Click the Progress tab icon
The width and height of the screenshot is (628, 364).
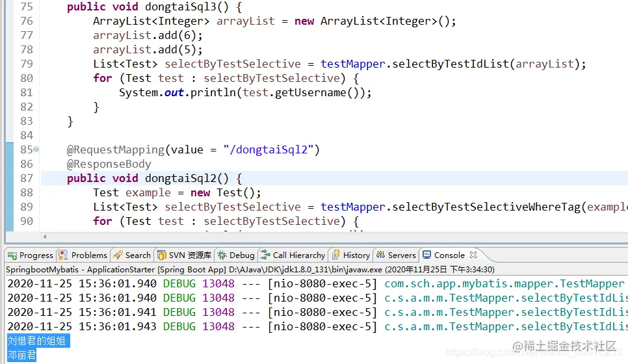(x=12, y=255)
